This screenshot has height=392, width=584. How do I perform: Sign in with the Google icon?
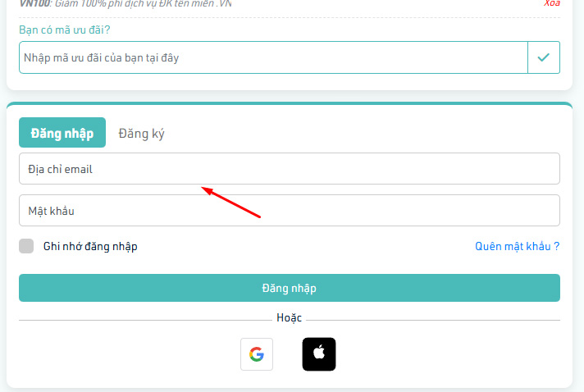tap(257, 354)
